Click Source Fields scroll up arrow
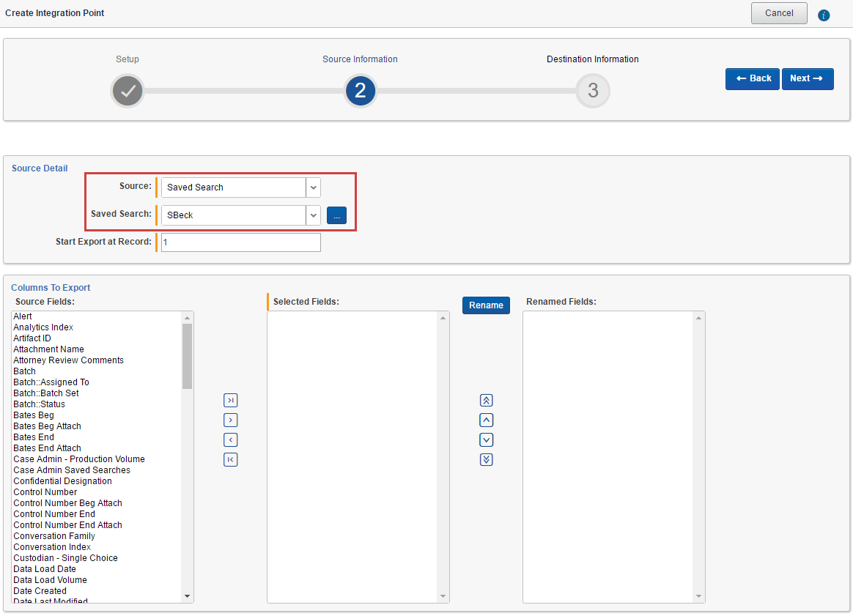The height and width of the screenshot is (616, 853). click(x=187, y=318)
